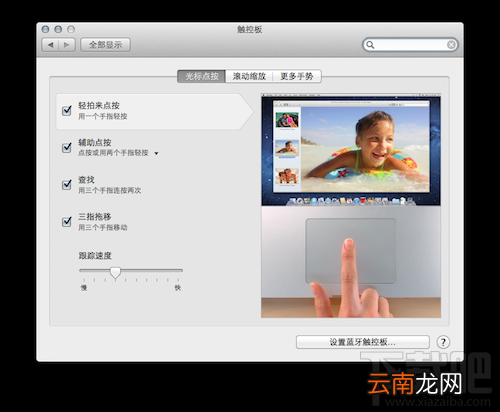Close the 触控板 window with red button

coord(45,29)
